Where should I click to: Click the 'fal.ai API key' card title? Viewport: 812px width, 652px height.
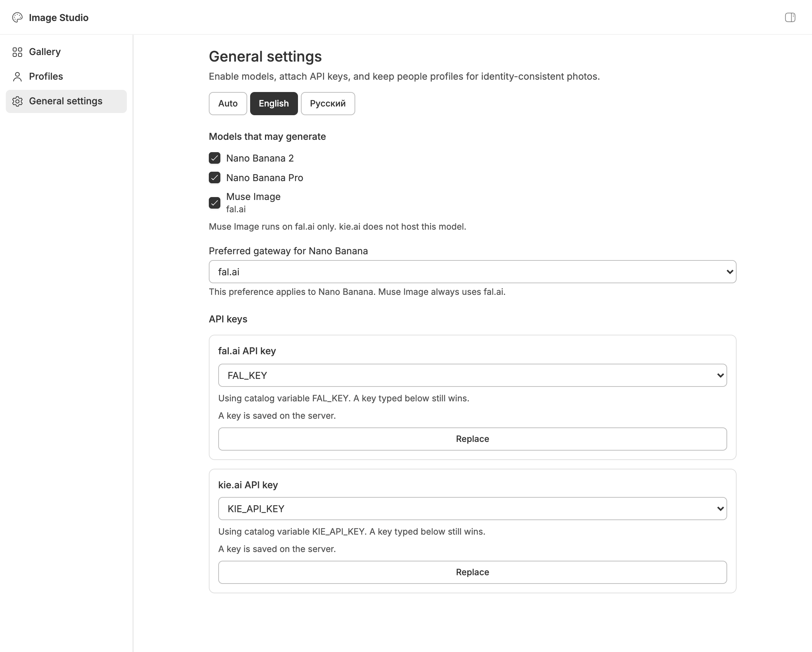pos(247,351)
